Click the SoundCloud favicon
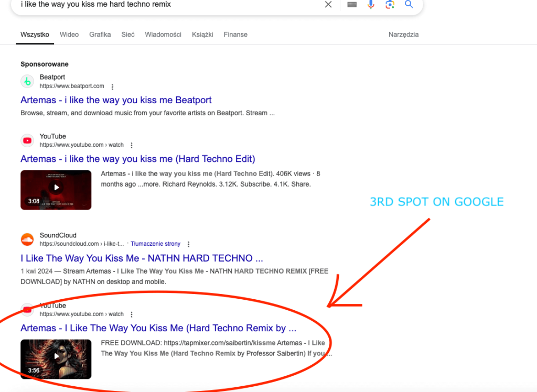 tap(27, 239)
